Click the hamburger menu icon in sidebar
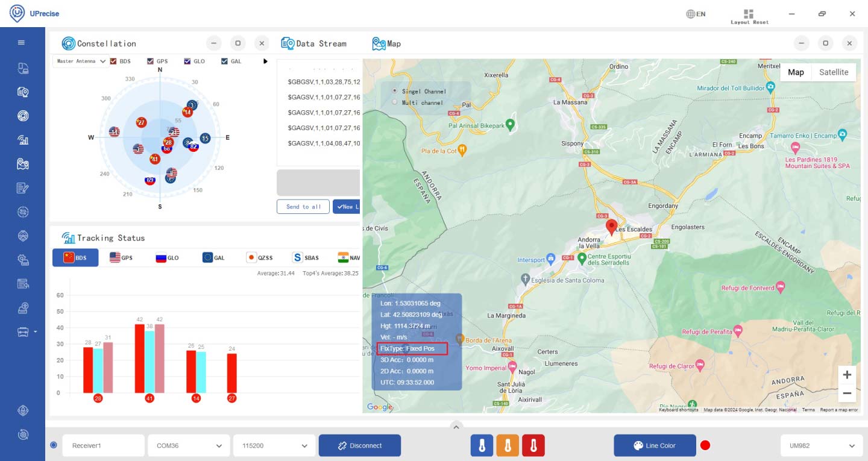This screenshot has width=868, height=461. (22, 43)
